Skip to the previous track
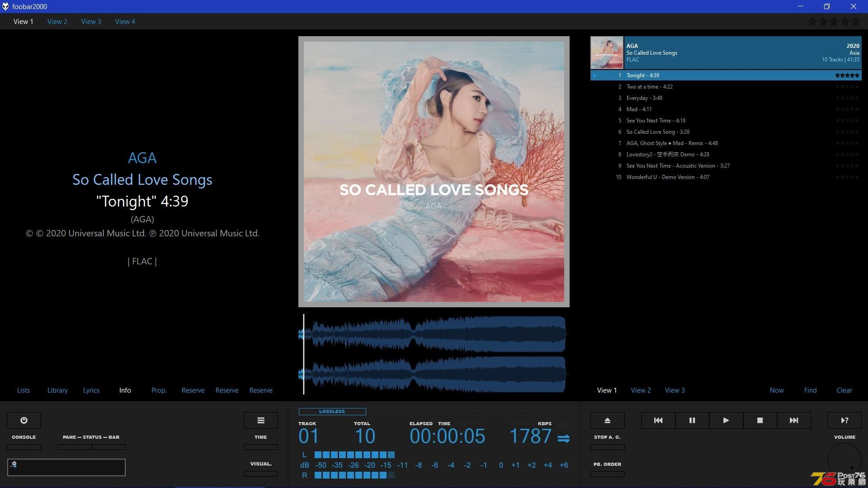 (658, 420)
